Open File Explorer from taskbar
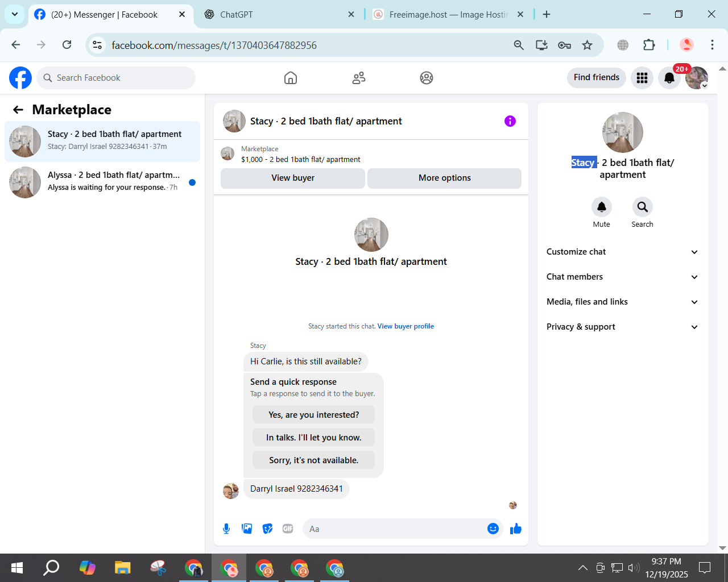 (x=122, y=568)
